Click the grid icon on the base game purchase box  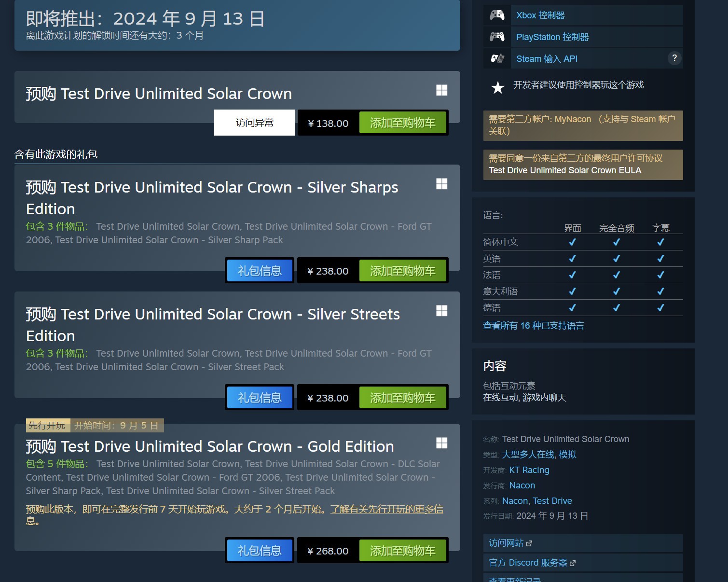tap(441, 90)
